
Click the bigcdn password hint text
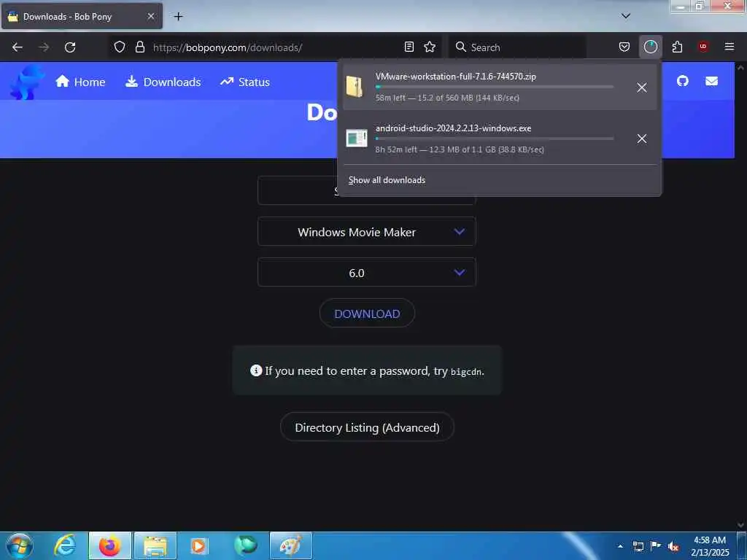click(x=374, y=371)
